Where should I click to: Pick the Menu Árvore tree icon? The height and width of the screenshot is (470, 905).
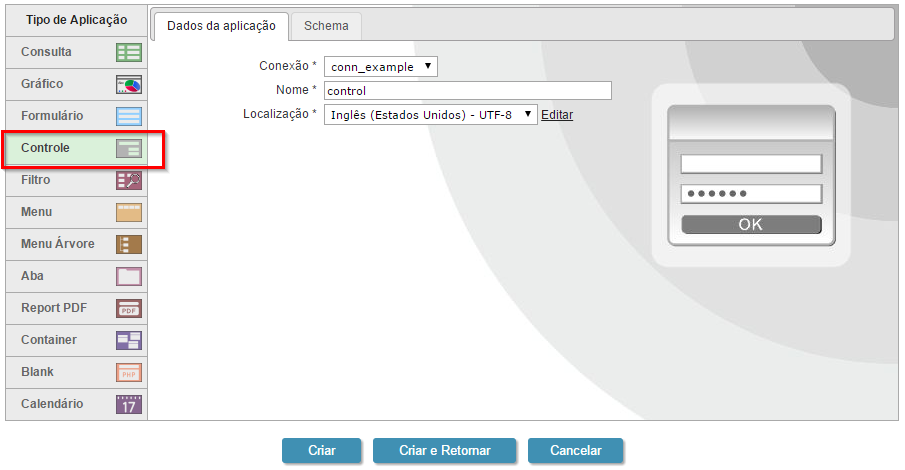(129, 244)
